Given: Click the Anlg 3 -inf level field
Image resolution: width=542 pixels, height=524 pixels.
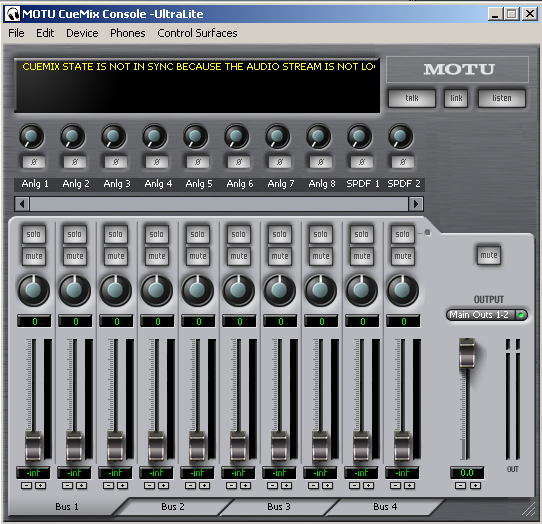Looking at the screenshot, I should click(x=115, y=473).
